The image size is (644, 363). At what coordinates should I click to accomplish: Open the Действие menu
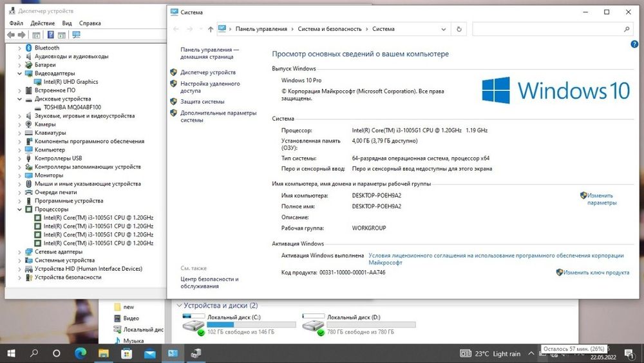coord(43,23)
